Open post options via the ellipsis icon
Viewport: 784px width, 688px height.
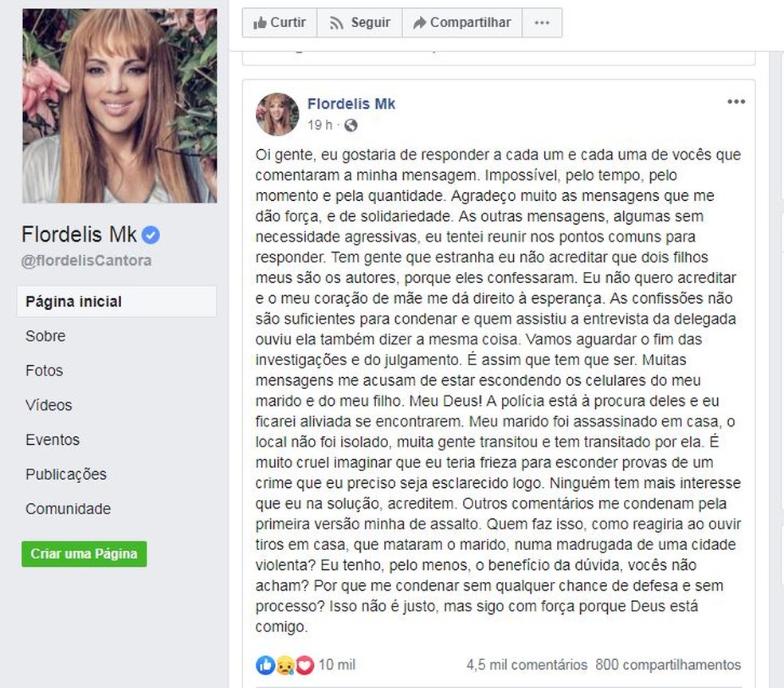click(736, 100)
